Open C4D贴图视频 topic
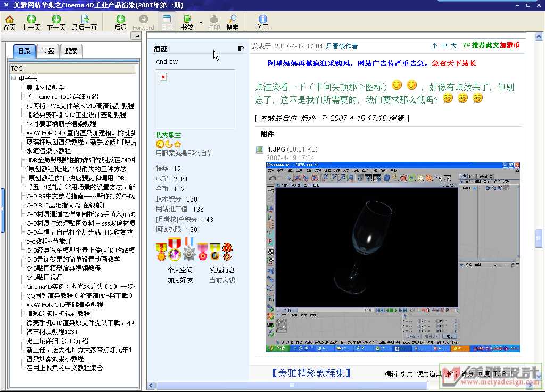Screen dimensions: 545x392 [45, 278]
